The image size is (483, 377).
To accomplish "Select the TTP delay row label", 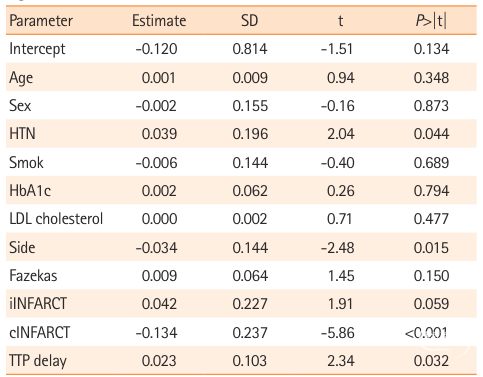I will tap(38, 361).
